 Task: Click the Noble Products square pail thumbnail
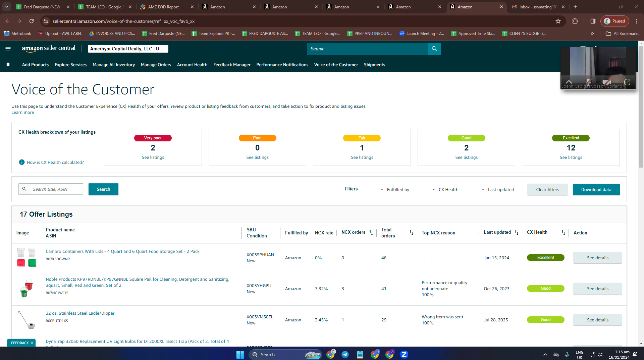pyautogui.click(x=26, y=288)
